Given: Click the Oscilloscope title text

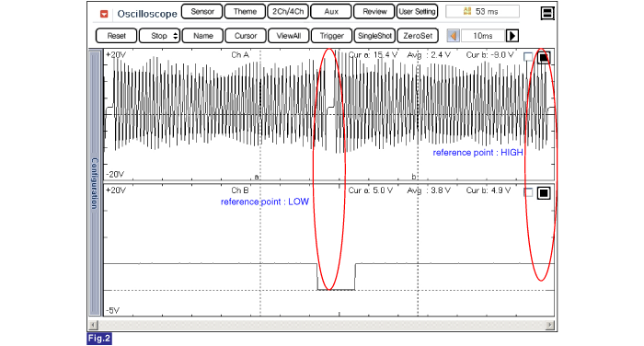Looking at the screenshot, I should [147, 14].
